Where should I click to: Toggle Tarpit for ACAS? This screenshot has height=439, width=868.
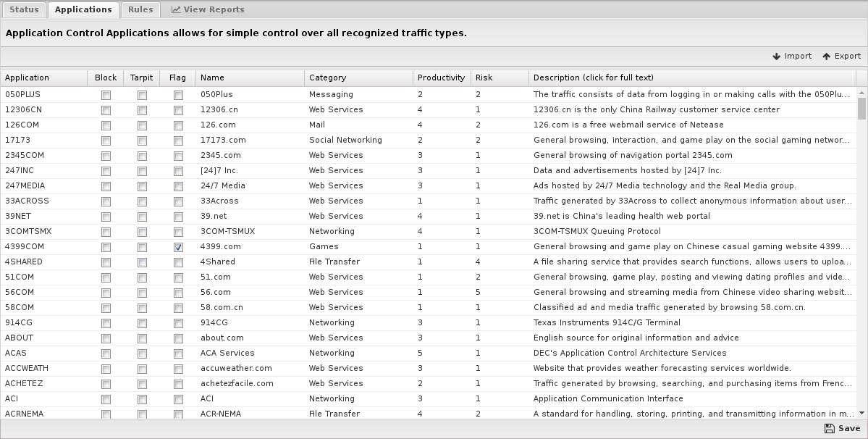(x=143, y=354)
